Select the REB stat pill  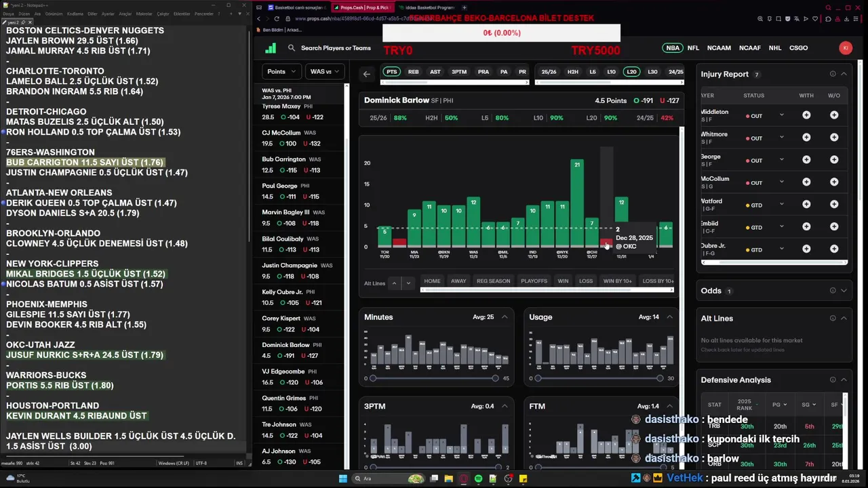click(414, 72)
